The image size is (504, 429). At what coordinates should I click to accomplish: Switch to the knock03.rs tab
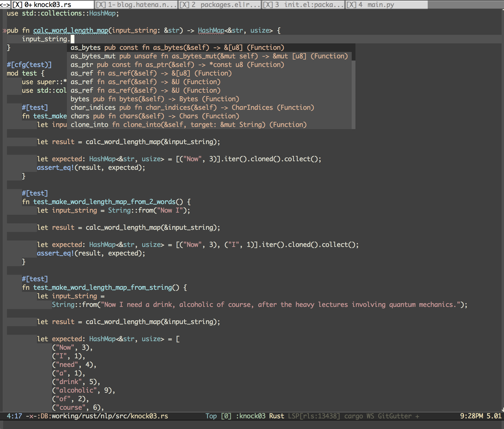52,5
